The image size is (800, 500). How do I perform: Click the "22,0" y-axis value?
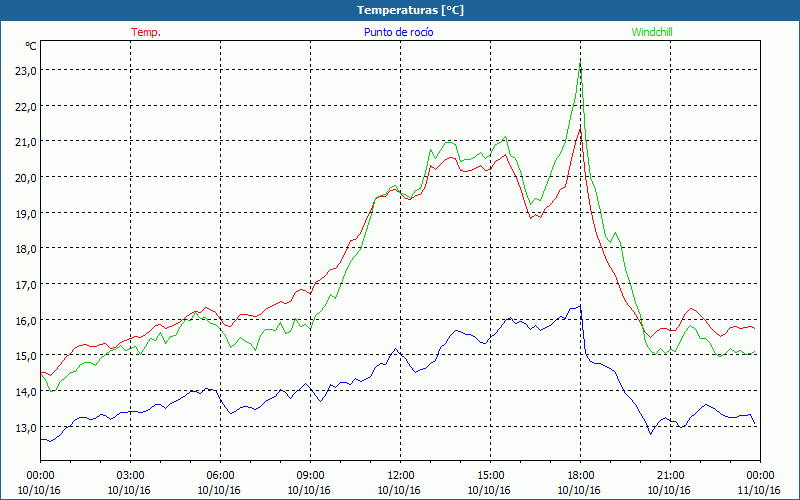tap(26, 107)
